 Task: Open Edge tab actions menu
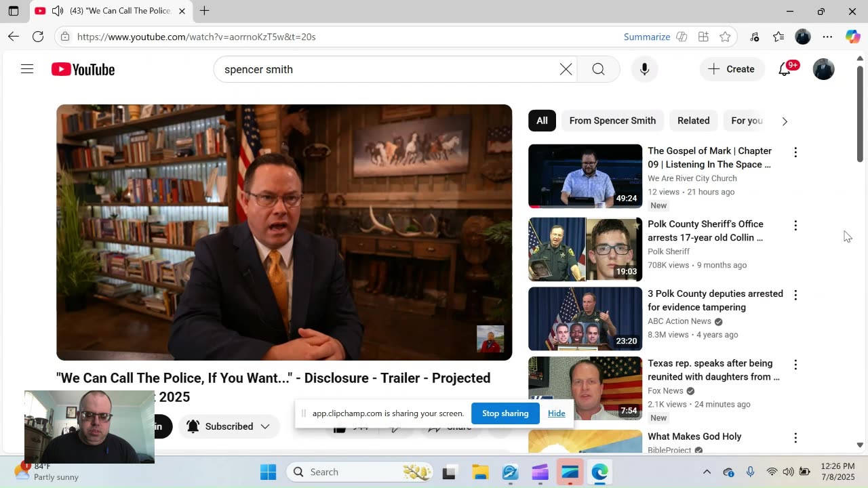click(14, 11)
